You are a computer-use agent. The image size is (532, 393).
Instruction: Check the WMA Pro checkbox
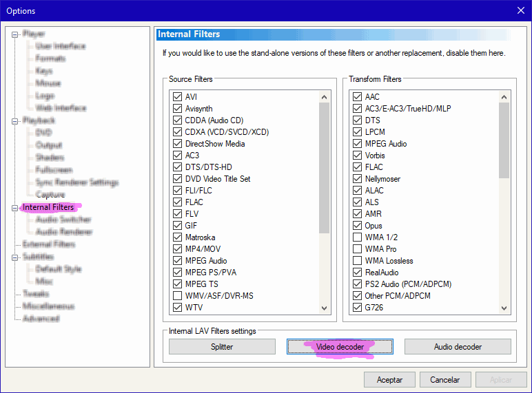tap(357, 249)
